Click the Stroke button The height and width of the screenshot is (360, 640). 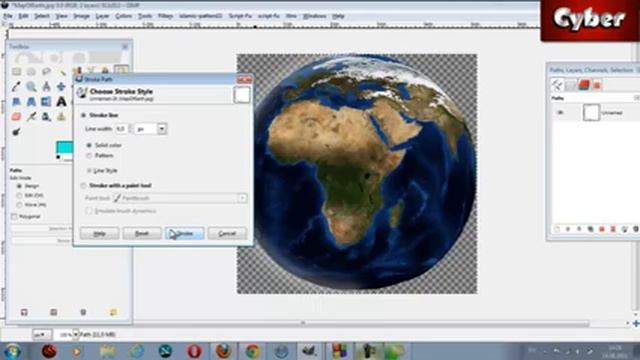coord(184,234)
